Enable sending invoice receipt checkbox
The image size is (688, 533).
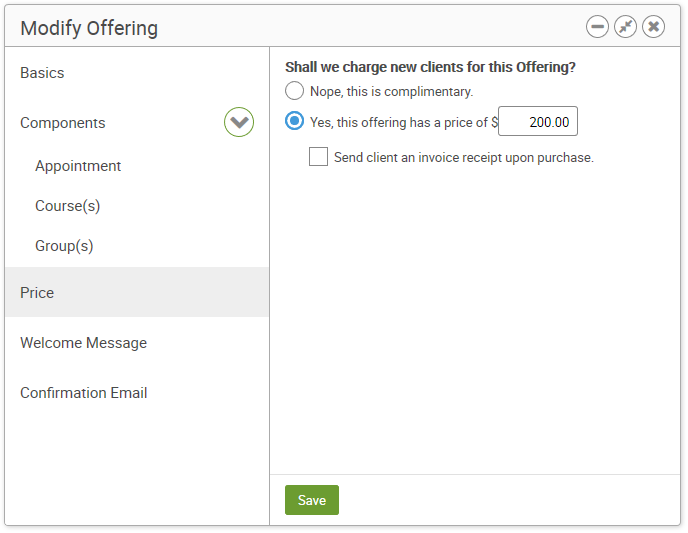click(318, 157)
